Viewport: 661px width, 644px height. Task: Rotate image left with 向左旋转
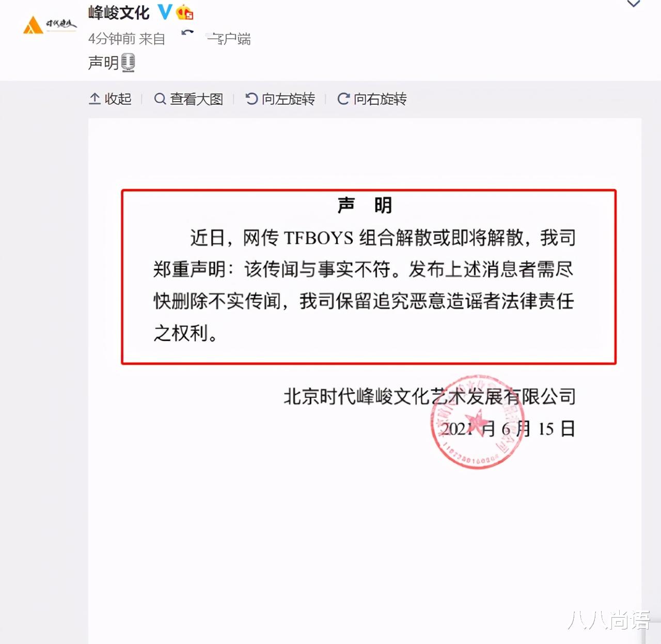pyautogui.click(x=280, y=99)
